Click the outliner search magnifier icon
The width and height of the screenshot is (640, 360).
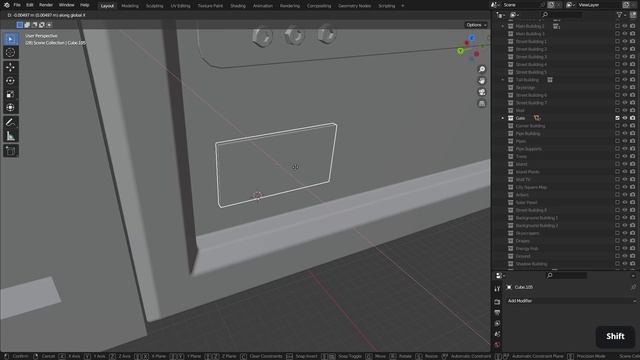(545, 15)
